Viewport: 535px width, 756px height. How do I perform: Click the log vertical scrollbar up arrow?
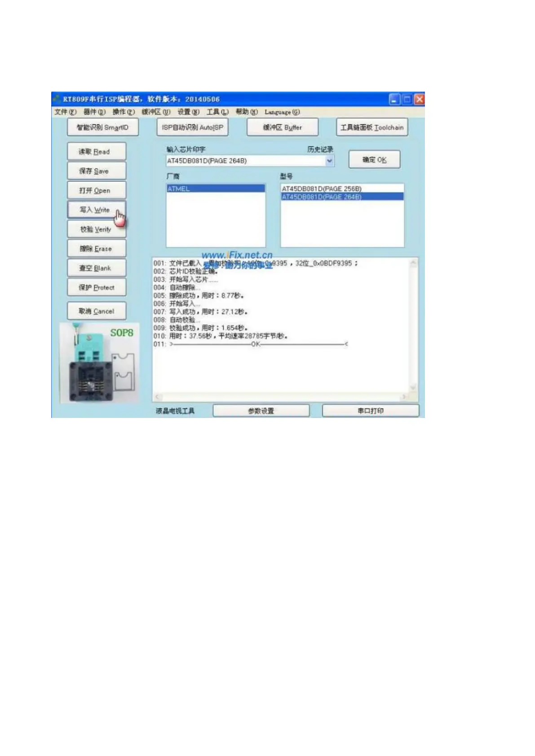click(413, 264)
